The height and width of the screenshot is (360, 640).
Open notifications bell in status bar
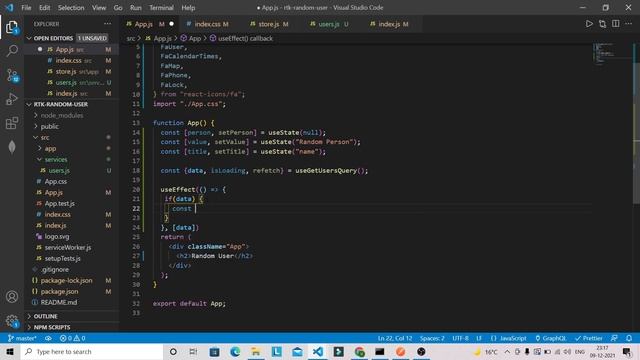tap(629, 338)
